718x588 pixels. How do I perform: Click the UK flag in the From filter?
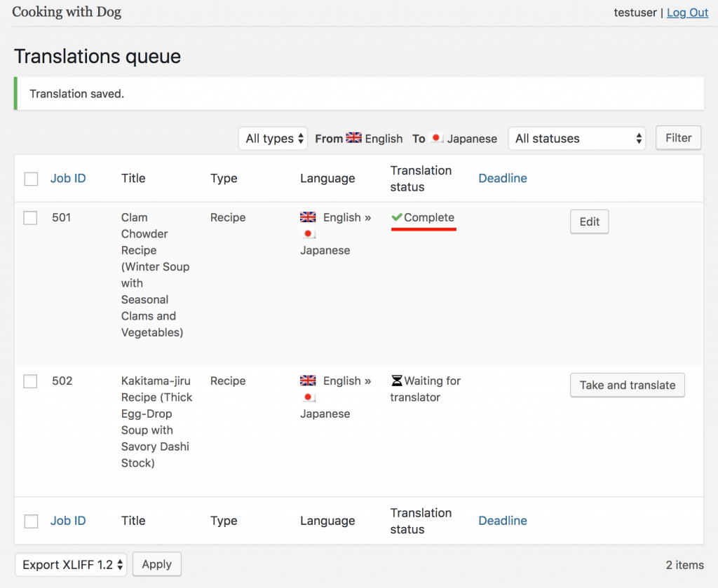pos(353,138)
